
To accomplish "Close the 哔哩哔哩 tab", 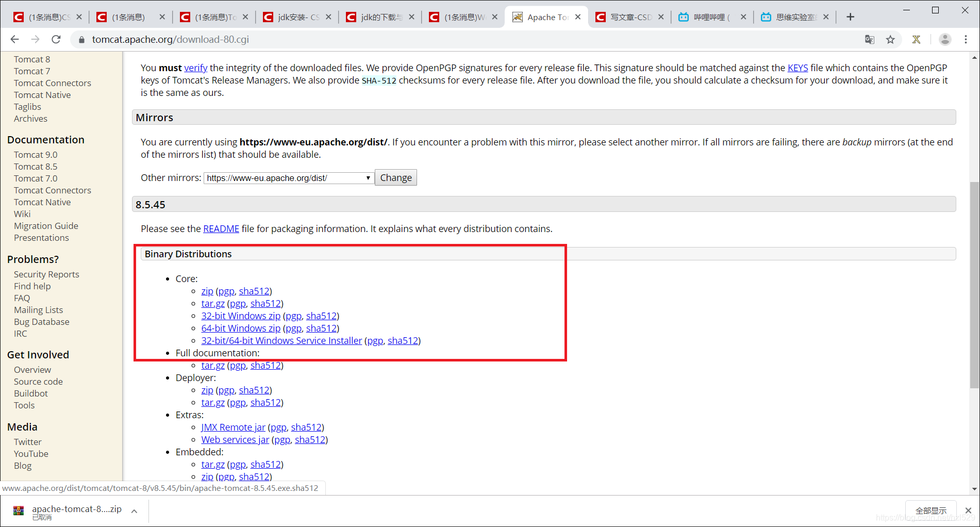I will (x=743, y=17).
